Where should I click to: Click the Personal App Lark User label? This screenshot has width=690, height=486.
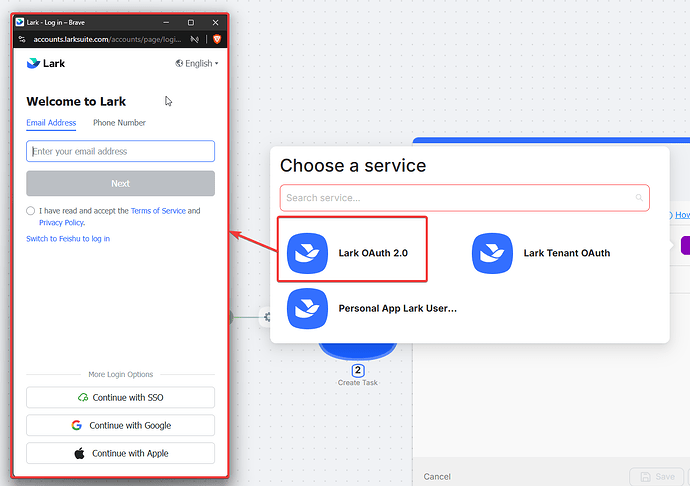click(x=398, y=309)
